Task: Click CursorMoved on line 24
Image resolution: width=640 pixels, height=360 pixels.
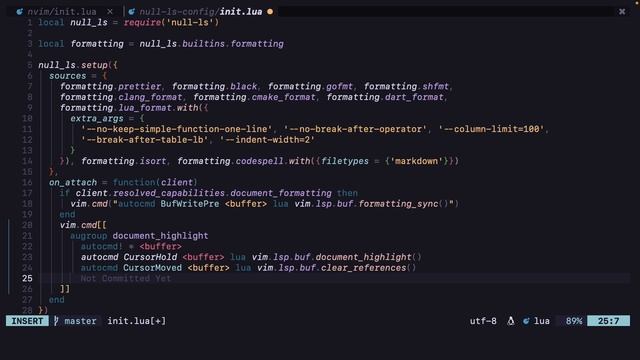Action: (x=153, y=268)
